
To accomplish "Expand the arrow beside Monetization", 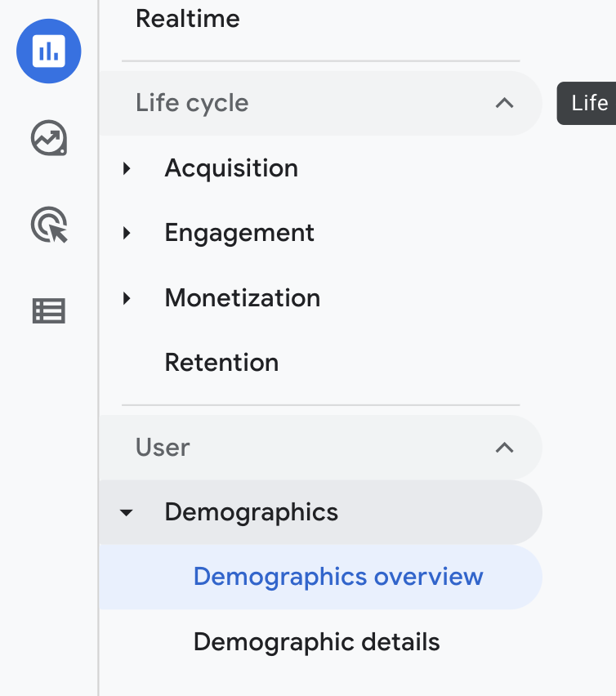I will [127, 298].
